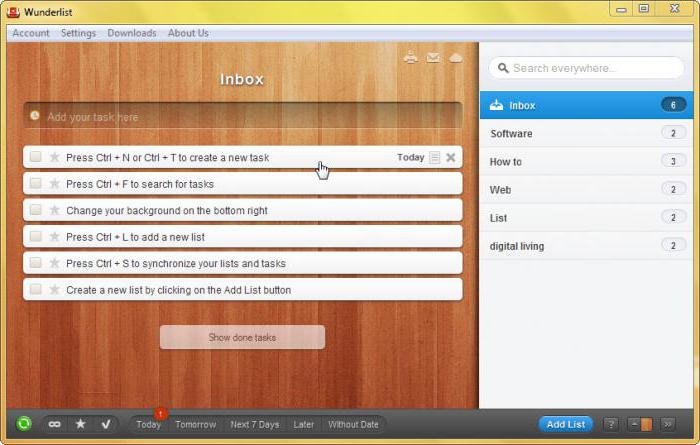Open the How to list

[587, 162]
